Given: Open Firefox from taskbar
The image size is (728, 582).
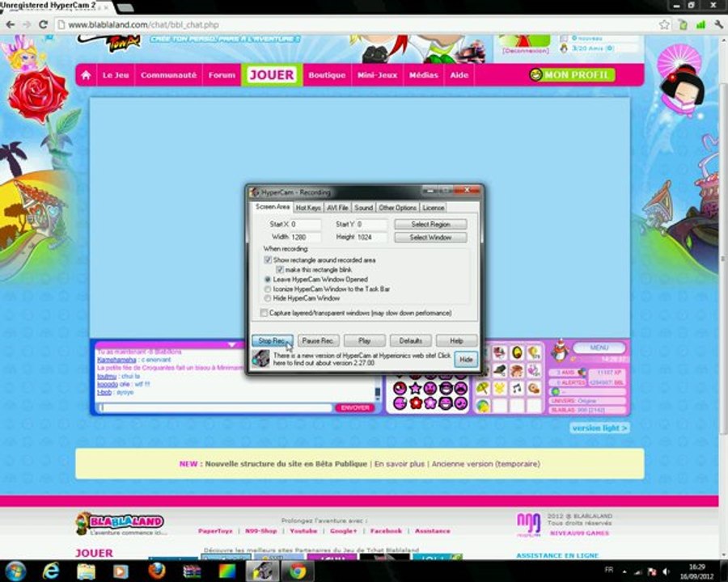Looking at the screenshot, I should pyautogui.click(x=157, y=571).
